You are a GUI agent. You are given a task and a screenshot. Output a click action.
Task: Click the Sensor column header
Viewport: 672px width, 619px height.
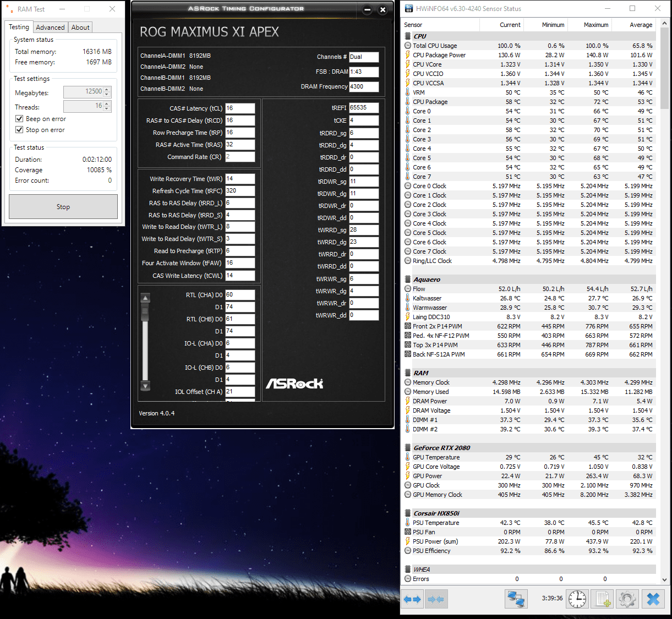click(441, 25)
